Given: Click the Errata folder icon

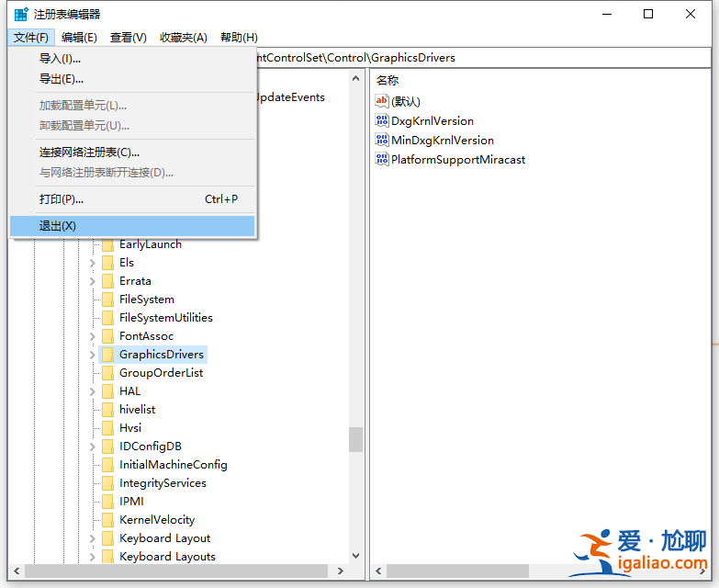Looking at the screenshot, I should pos(107,281).
